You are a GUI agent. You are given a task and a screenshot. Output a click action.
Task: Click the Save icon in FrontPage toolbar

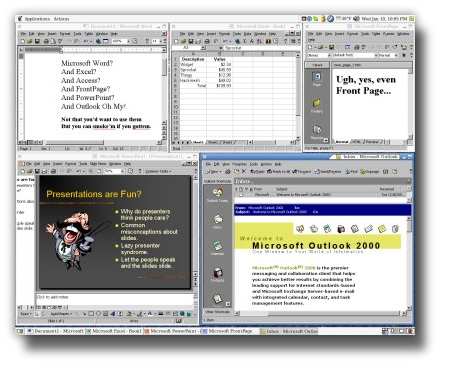[332, 47]
